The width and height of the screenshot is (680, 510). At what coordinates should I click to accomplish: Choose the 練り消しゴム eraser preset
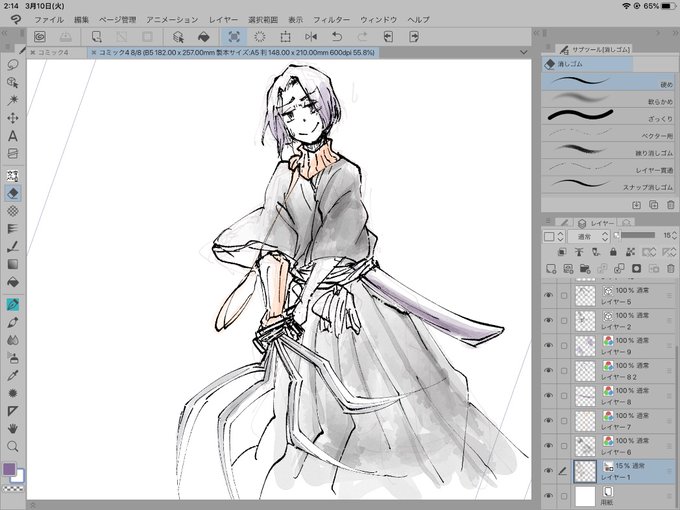pos(607,150)
